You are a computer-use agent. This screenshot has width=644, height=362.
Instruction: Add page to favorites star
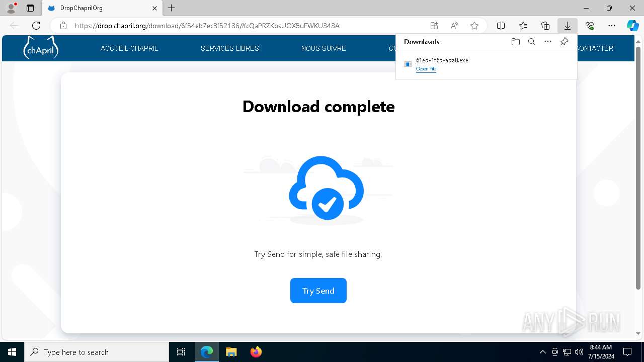coord(474,26)
